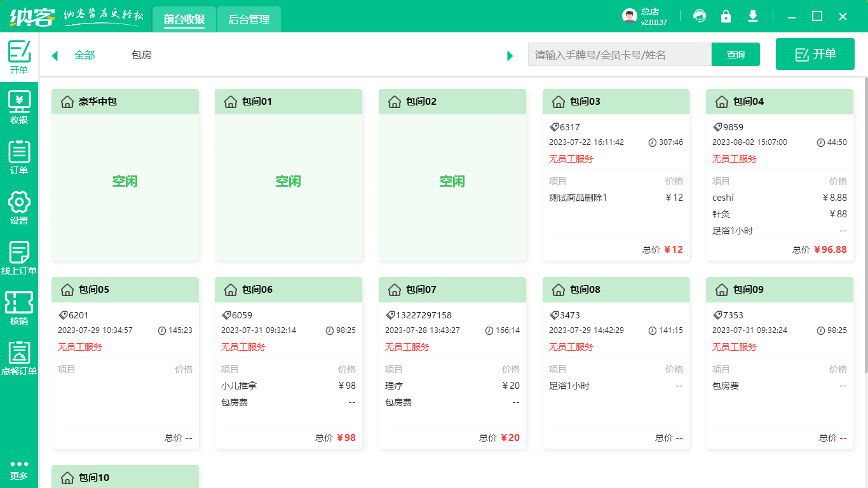This screenshot has width=868, height=488.
Task: Click item 小儿推拿 in 包间06
Action: click(239, 386)
